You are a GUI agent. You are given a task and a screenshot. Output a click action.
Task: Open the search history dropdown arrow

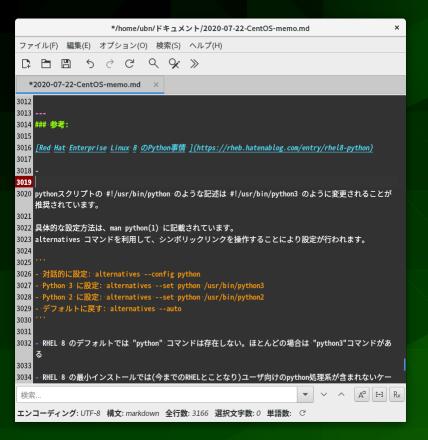(x=305, y=395)
